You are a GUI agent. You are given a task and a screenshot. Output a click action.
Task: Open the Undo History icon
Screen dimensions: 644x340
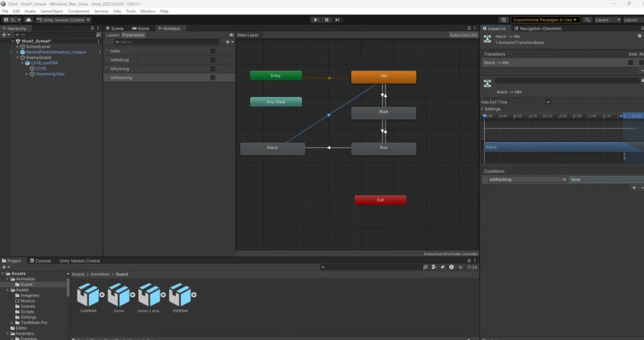[x=503, y=20]
